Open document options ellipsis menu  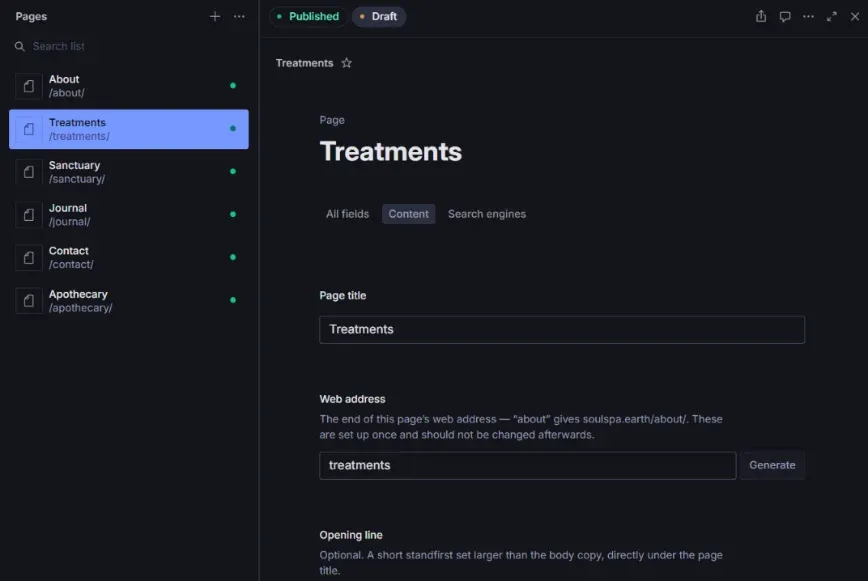click(808, 17)
